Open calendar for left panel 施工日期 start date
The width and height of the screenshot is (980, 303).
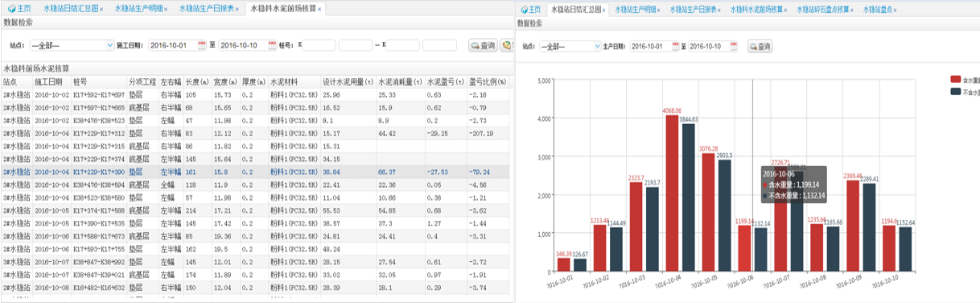[x=202, y=45]
